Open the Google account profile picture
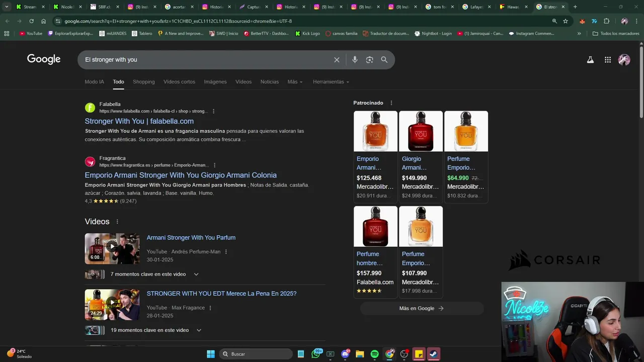 tap(624, 60)
